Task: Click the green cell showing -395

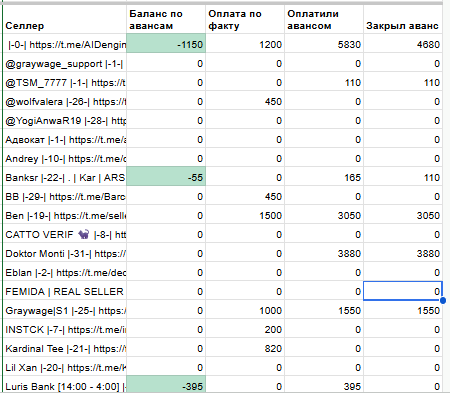Action: (x=166, y=384)
